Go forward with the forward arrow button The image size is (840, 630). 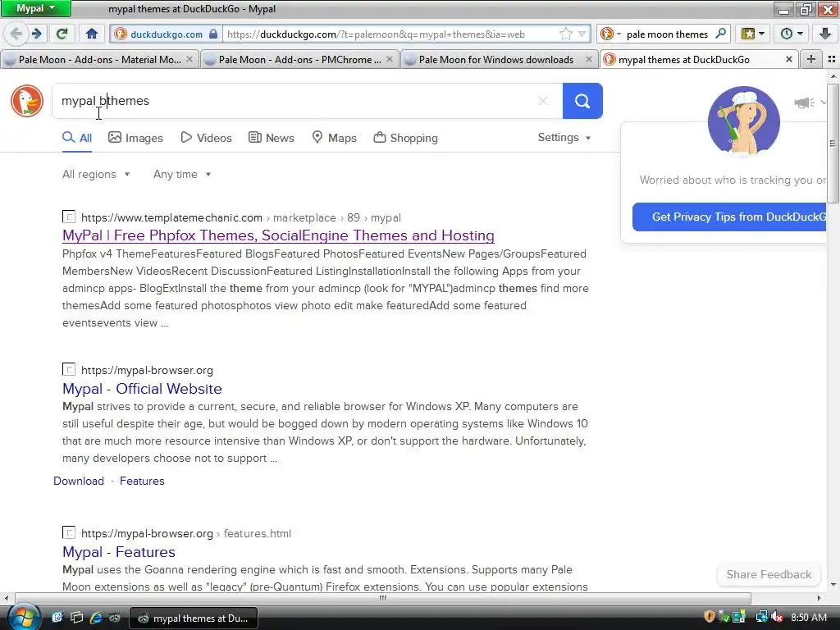coord(36,34)
